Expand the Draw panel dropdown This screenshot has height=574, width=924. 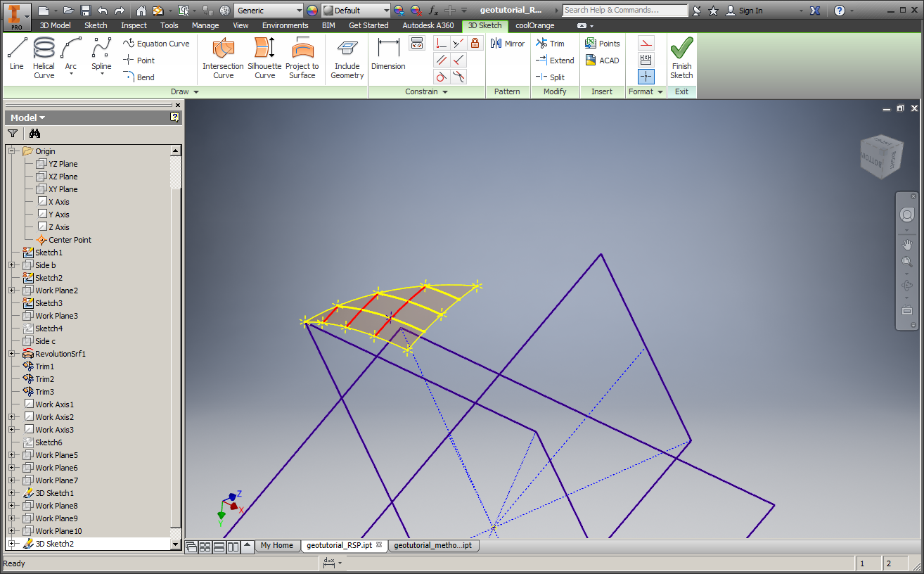185,91
